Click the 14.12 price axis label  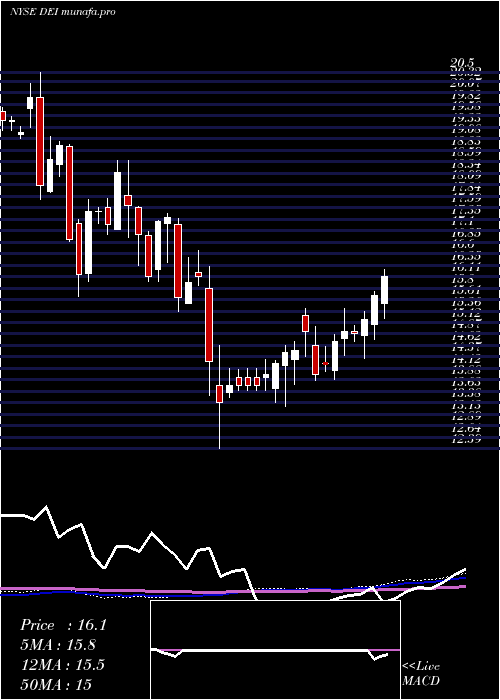tap(466, 360)
